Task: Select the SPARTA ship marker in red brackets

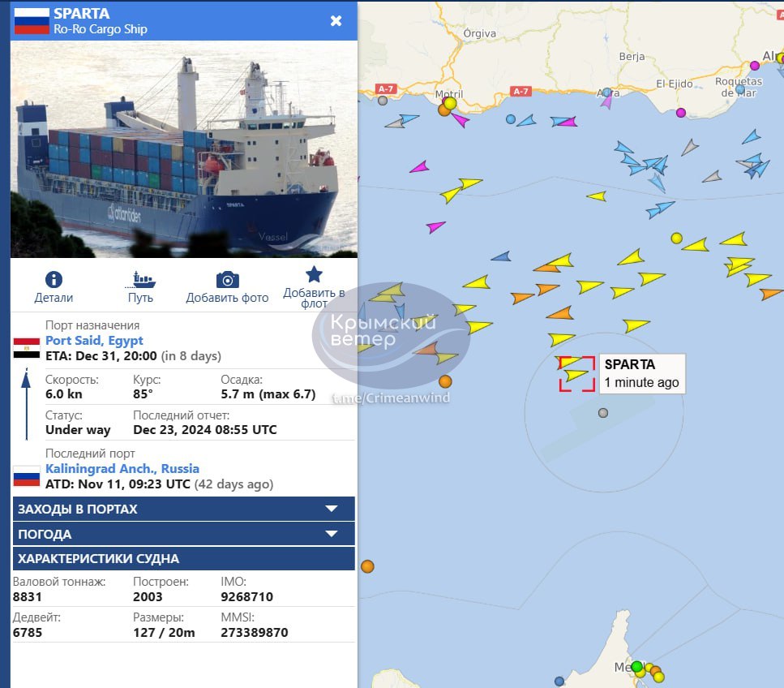Action: pyautogui.click(x=576, y=373)
